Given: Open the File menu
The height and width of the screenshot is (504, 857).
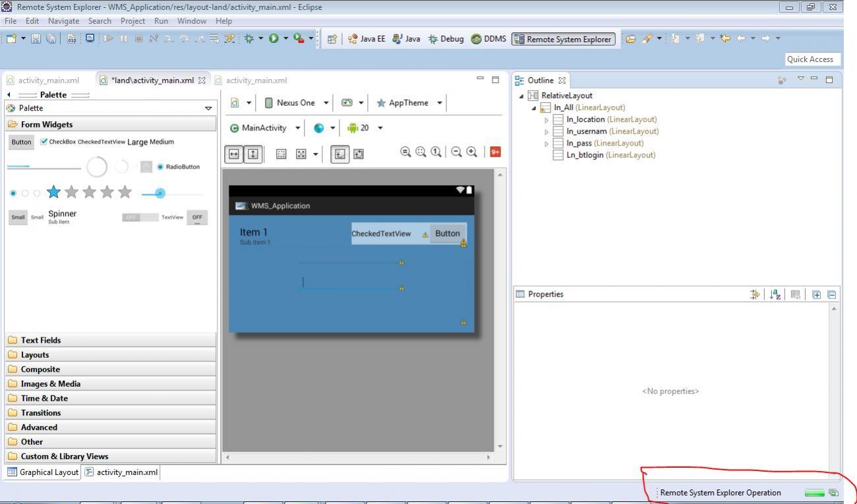Looking at the screenshot, I should (10, 21).
